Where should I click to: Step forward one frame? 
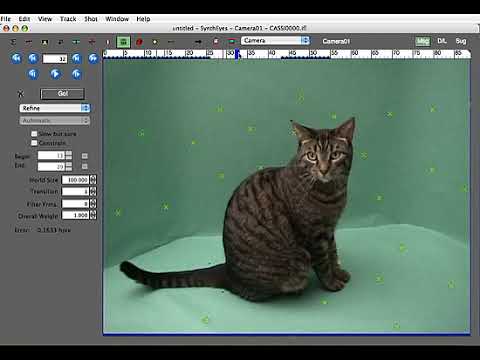pos(77,74)
